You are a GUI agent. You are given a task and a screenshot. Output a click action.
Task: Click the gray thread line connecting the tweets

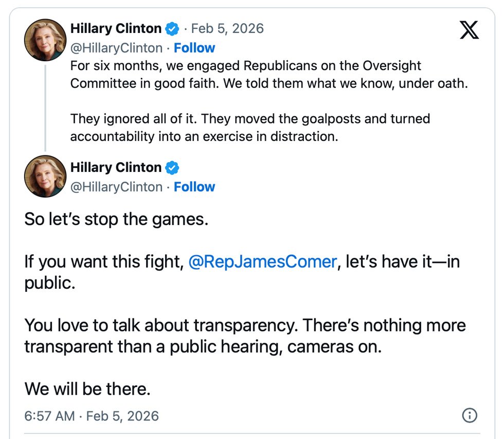pos(45,107)
